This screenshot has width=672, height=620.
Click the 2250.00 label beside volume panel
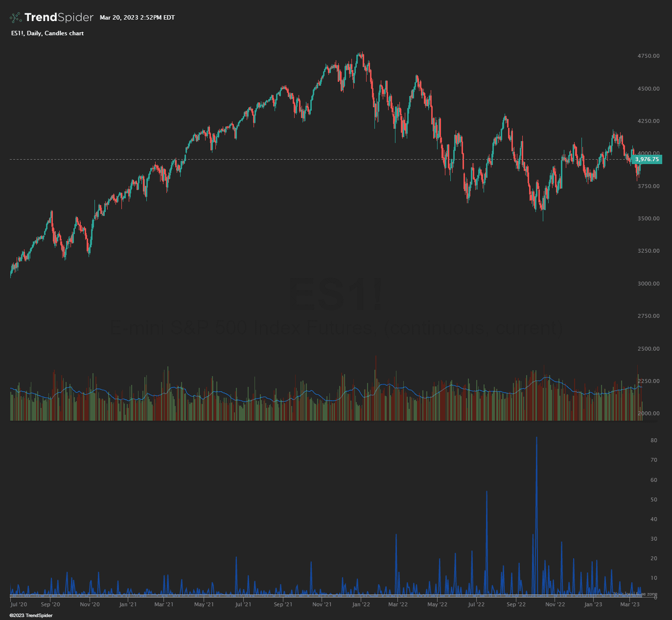click(x=648, y=381)
